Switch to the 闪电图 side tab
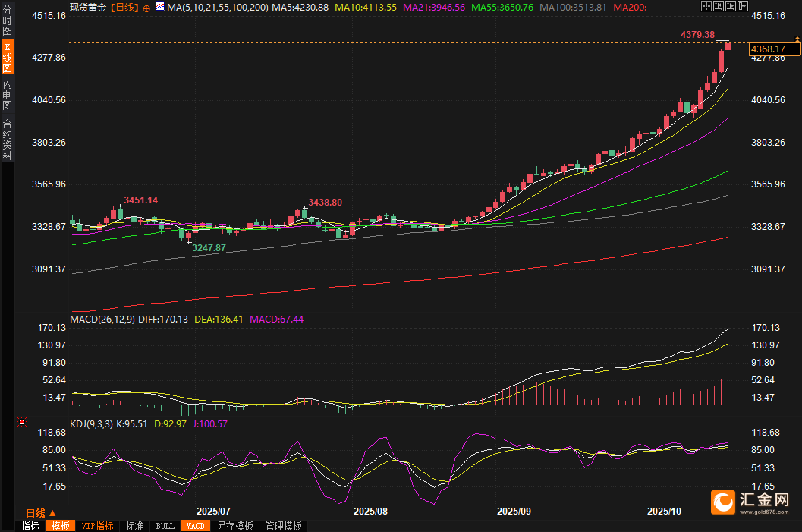802x532 pixels. [x=7, y=94]
